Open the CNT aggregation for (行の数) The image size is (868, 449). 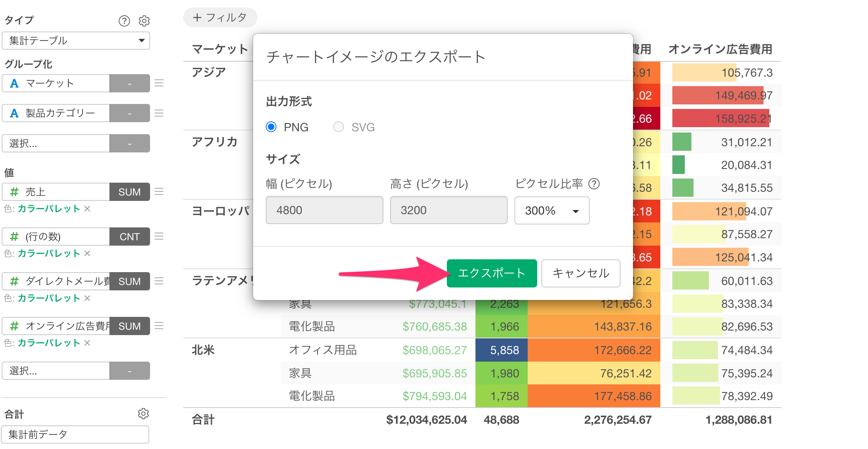pos(129,237)
